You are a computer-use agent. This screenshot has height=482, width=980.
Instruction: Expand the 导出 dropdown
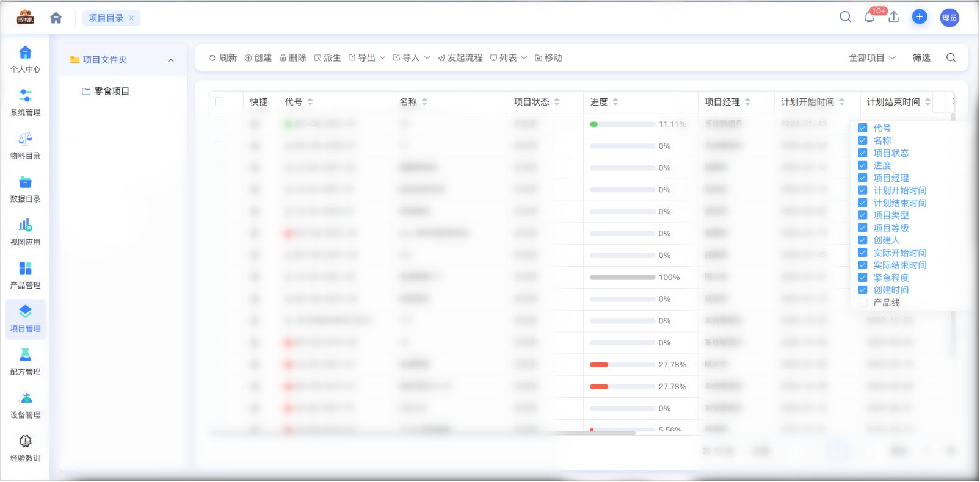(x=367, y=57)
